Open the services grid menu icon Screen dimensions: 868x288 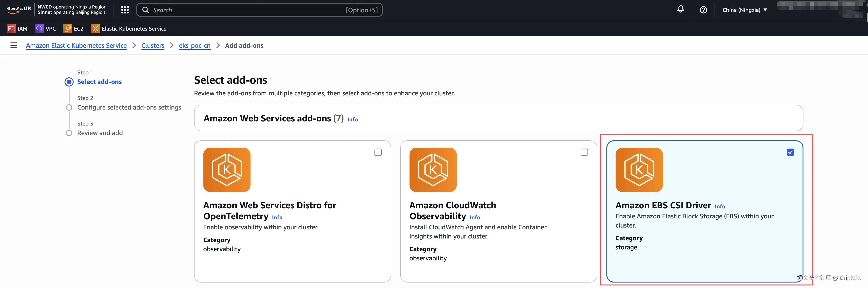point(125,10)
